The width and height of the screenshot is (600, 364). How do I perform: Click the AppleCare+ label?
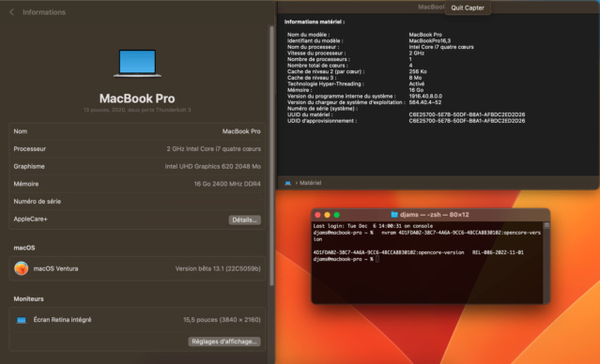(31, 220)
